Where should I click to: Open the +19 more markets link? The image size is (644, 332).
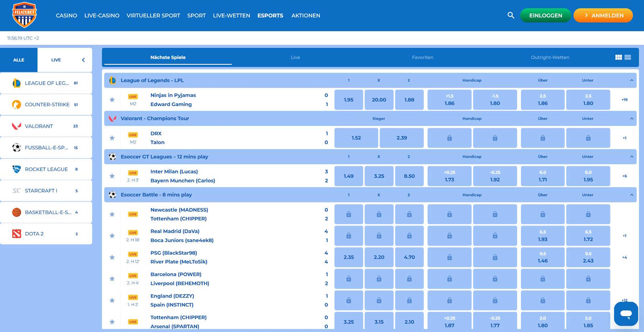pos(624,100)
